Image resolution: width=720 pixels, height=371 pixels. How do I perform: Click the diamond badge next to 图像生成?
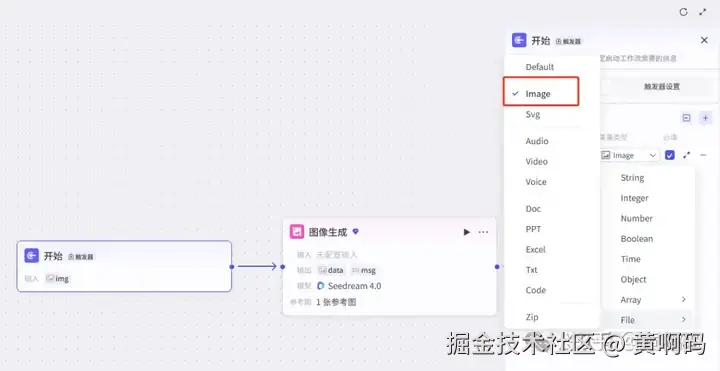point(355,231)
